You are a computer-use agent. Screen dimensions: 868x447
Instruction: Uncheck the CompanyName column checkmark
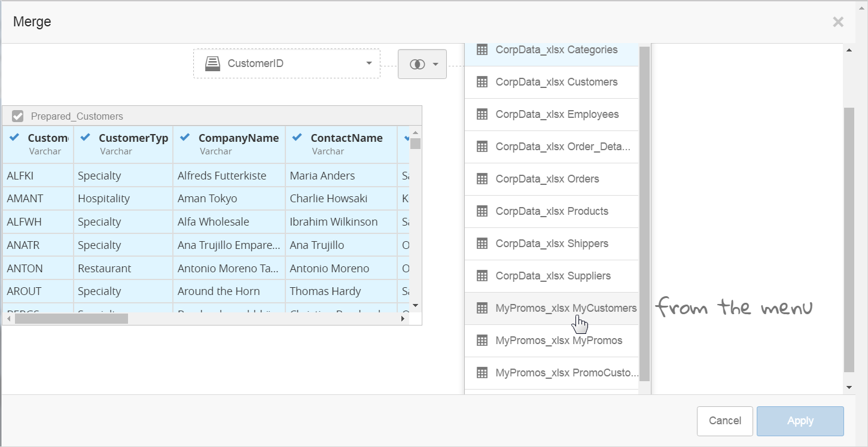185,138
